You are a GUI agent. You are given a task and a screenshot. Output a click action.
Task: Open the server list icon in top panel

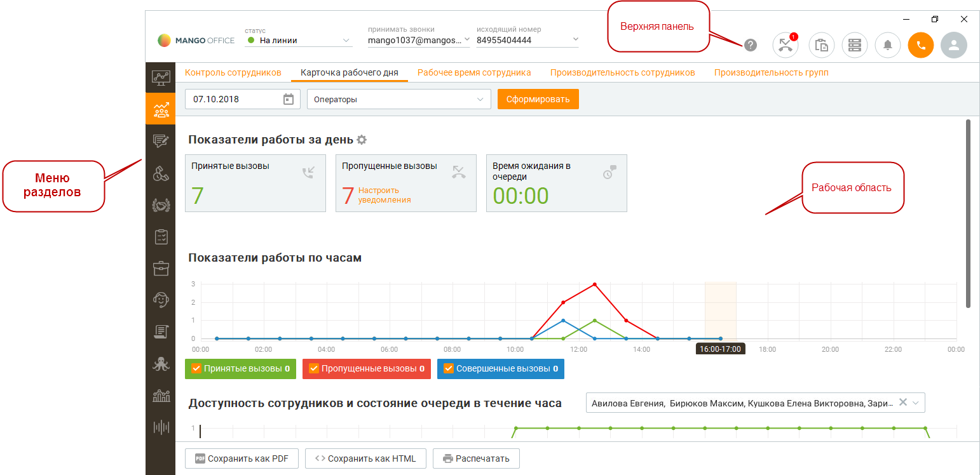pos(855,45)
